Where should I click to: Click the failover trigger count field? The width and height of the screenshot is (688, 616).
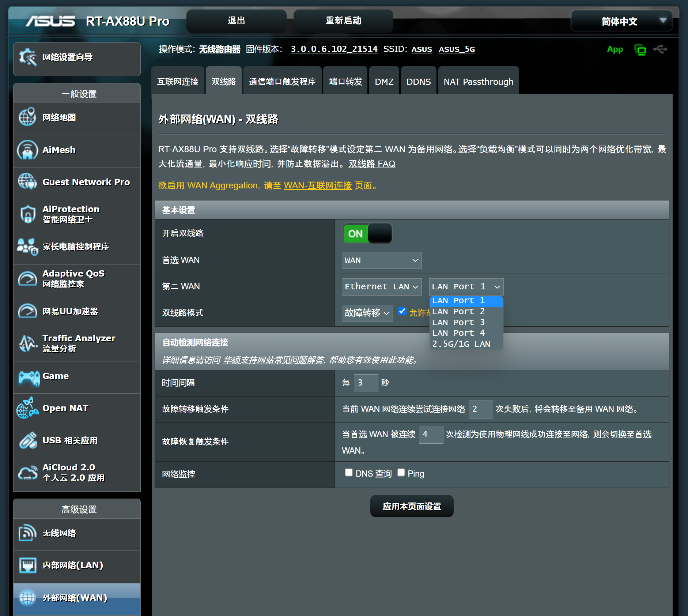click(x=481, y=409)
